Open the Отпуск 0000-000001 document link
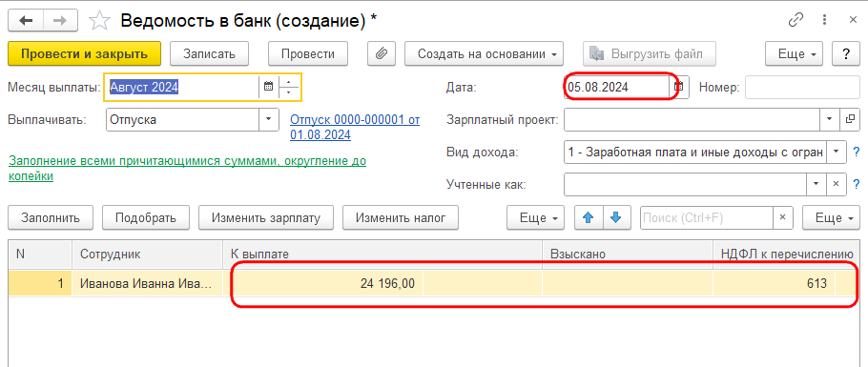This screenshot has height=367, width=868. [x=355, y=127]
